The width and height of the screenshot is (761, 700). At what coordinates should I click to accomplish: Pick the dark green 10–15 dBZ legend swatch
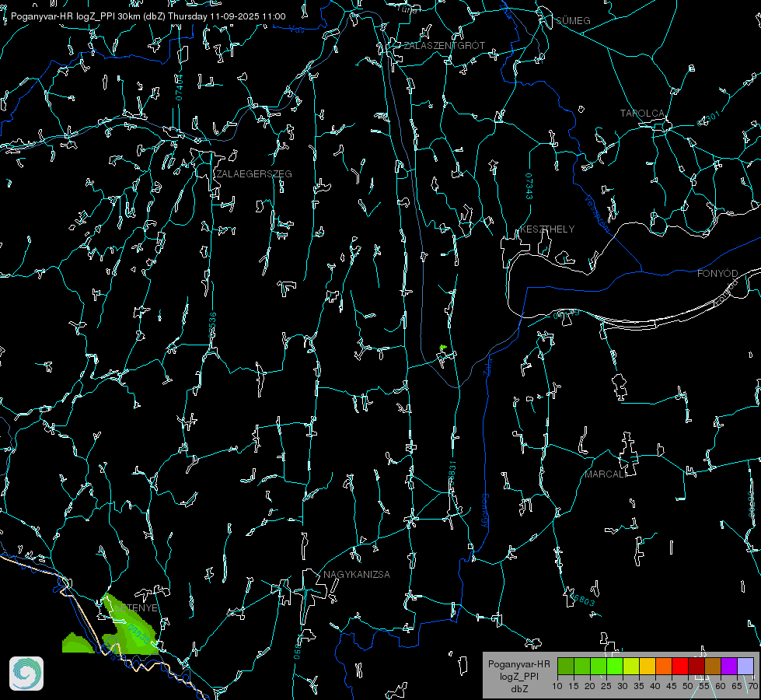click(565, 666)
